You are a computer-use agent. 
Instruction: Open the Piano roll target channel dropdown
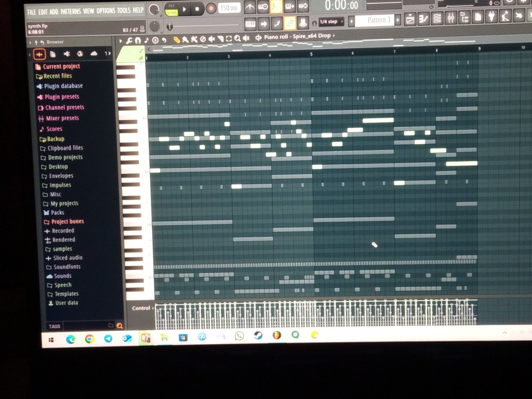297,36
